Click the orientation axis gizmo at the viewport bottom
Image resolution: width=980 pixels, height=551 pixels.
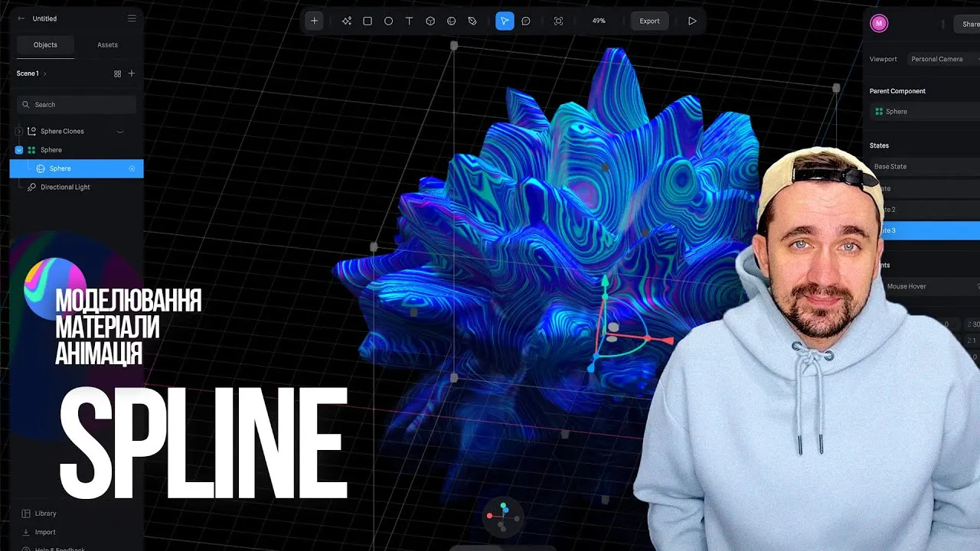[503, 517]
